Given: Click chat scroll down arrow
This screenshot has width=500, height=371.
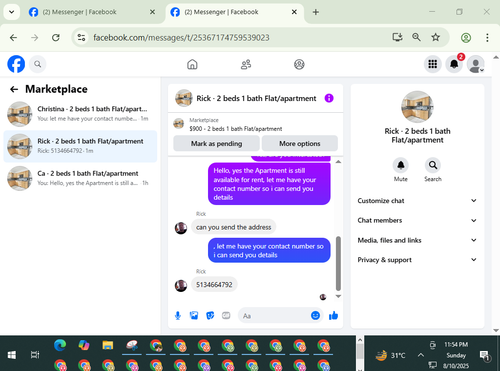Looking at the screenshot, I should tap(338, 296).
